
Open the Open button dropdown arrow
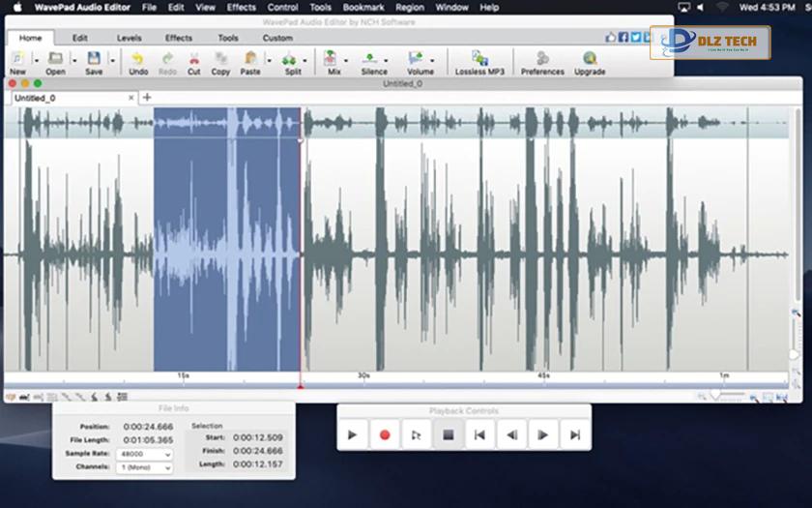74,60
